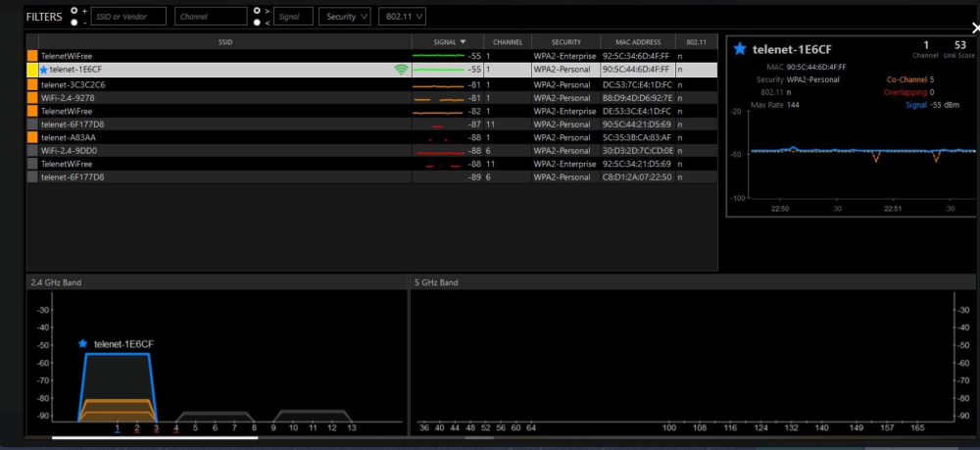The height and width of the screenshot is (450, 980).
Task: Sort networks by the SSID column header
Action: 225,42
